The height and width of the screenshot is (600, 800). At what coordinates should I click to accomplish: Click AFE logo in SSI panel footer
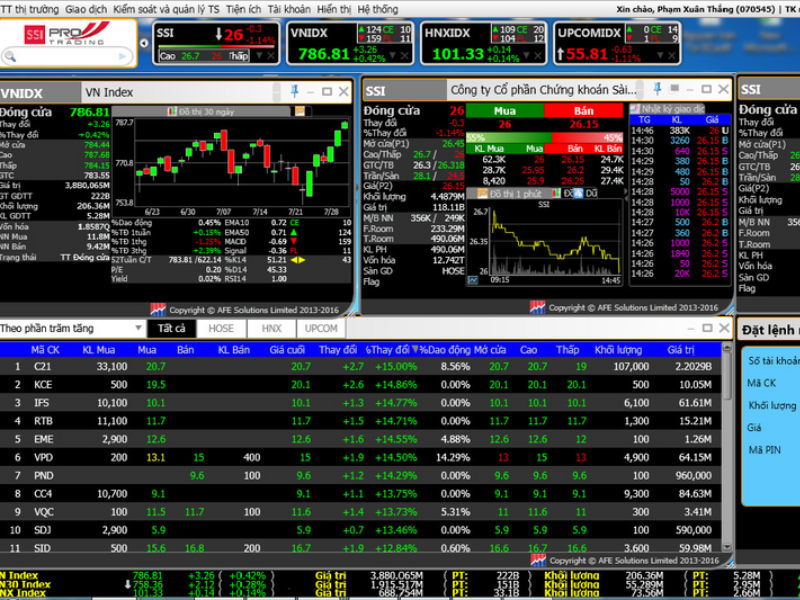coord(537,307)
